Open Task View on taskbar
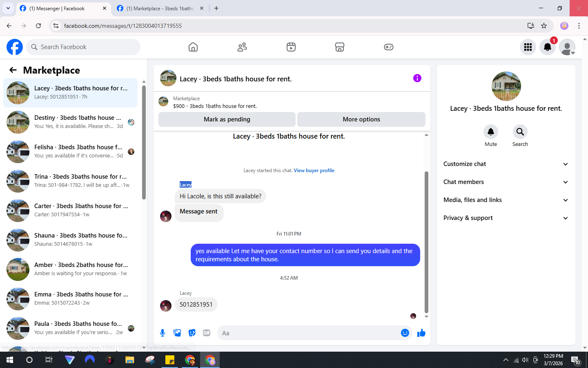 49,360
